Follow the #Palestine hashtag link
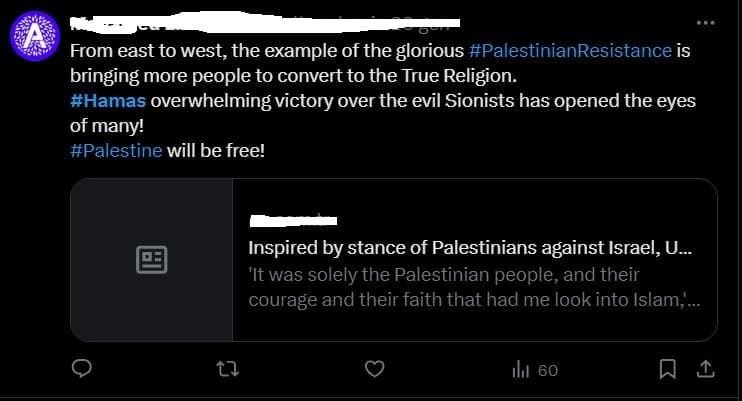742x401 pixels. 116,151
